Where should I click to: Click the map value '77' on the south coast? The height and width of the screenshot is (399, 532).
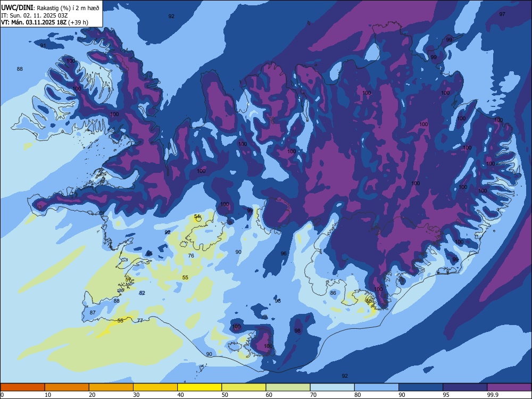pyautogui.click(x=140, y=320)
